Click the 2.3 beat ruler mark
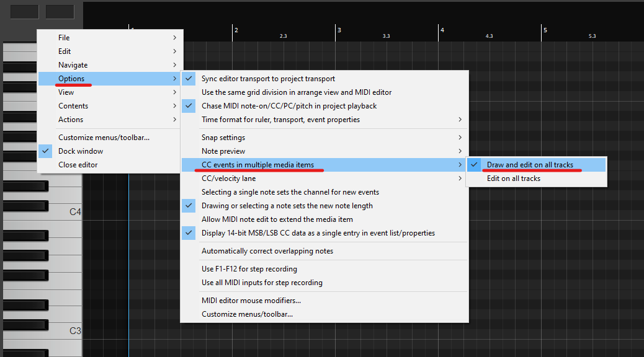 [x=284, y=36]
